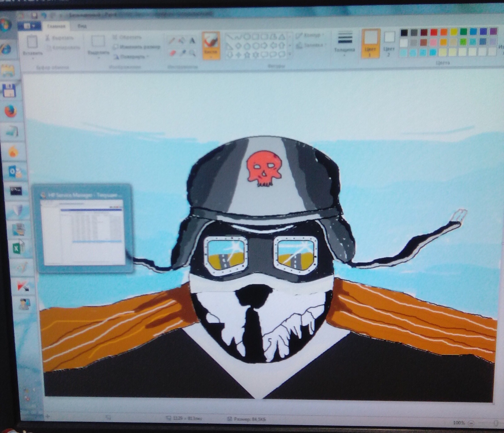The image size is (504, 433).
Task: Pick the yellow color swatch
Action: click(x=454, y=32)
